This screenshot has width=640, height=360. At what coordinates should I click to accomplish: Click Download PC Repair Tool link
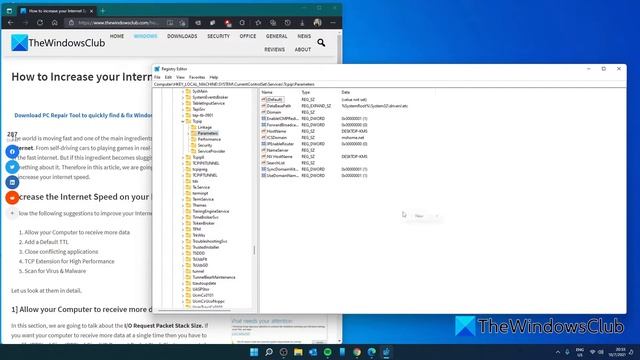[83, 116]
